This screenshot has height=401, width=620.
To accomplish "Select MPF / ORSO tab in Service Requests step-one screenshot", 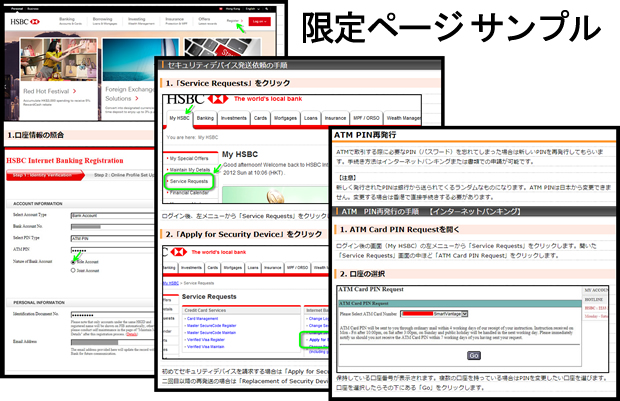I will 366,118.
